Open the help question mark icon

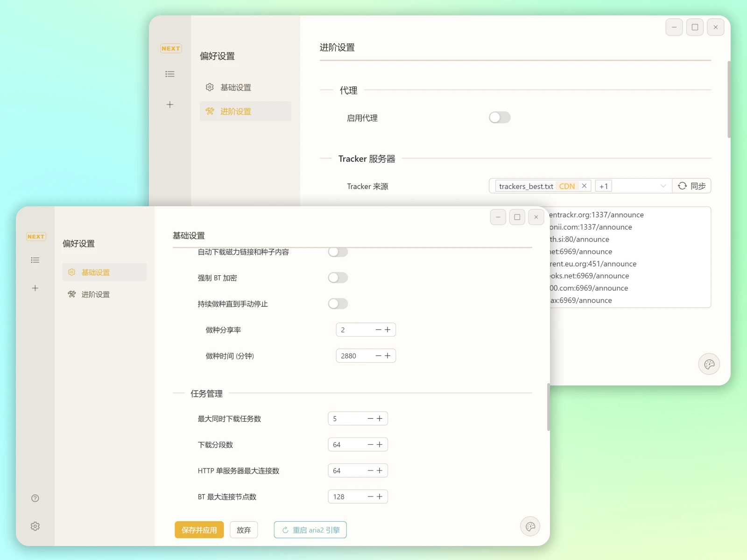click(35, 498)
